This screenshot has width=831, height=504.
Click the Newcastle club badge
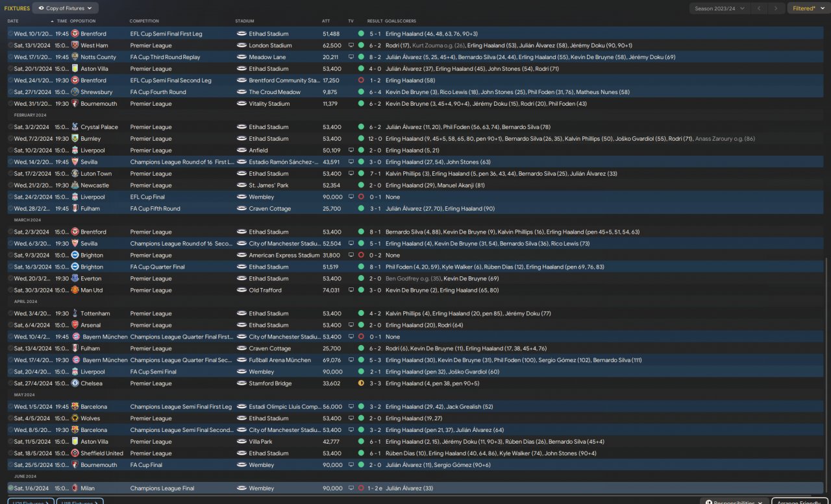point(75,186)
